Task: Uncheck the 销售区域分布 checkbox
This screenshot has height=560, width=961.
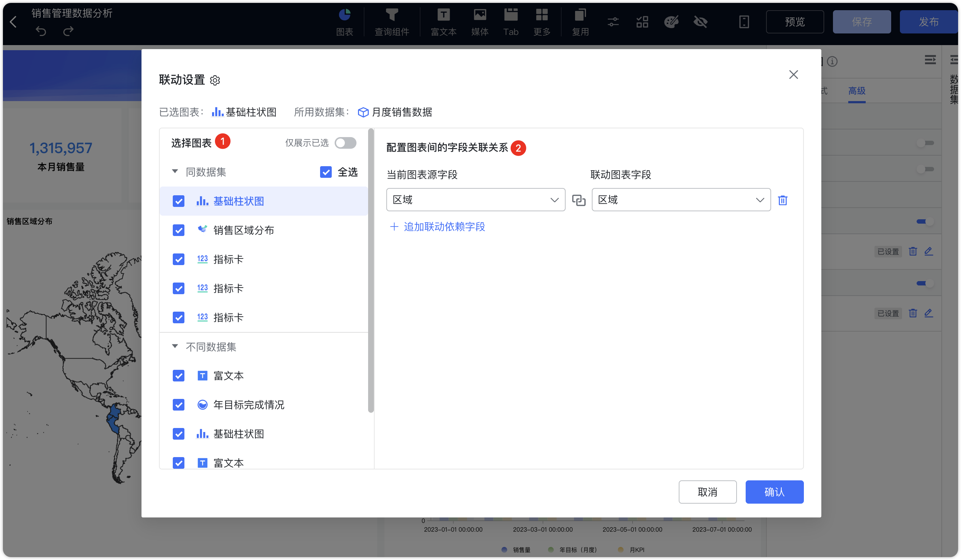Action: pos(178,230)
